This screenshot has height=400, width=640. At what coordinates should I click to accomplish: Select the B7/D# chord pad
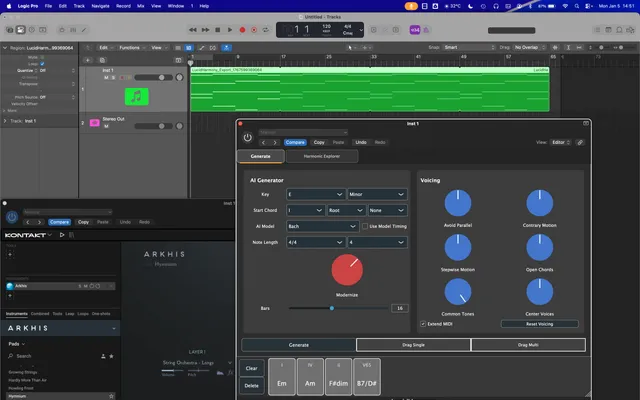coord(367,377)
